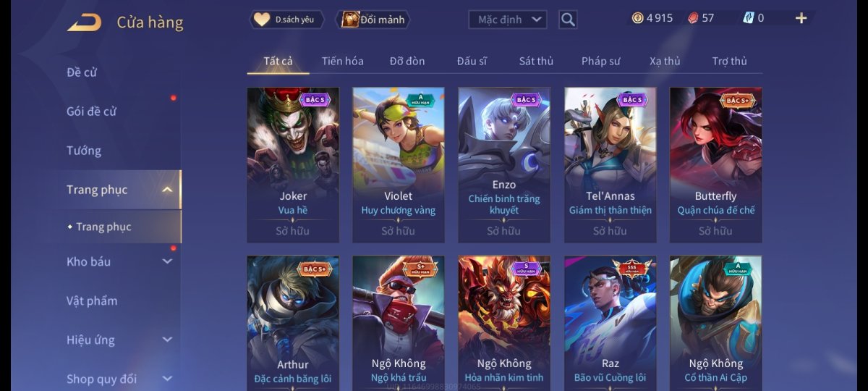The image size is (868, 391).
Task: Add currency with the plus icon
Action: pos(801,18)
